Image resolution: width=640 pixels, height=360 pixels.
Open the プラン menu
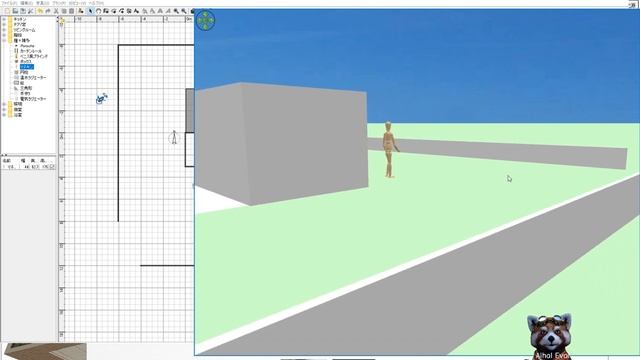coord(59,3)
